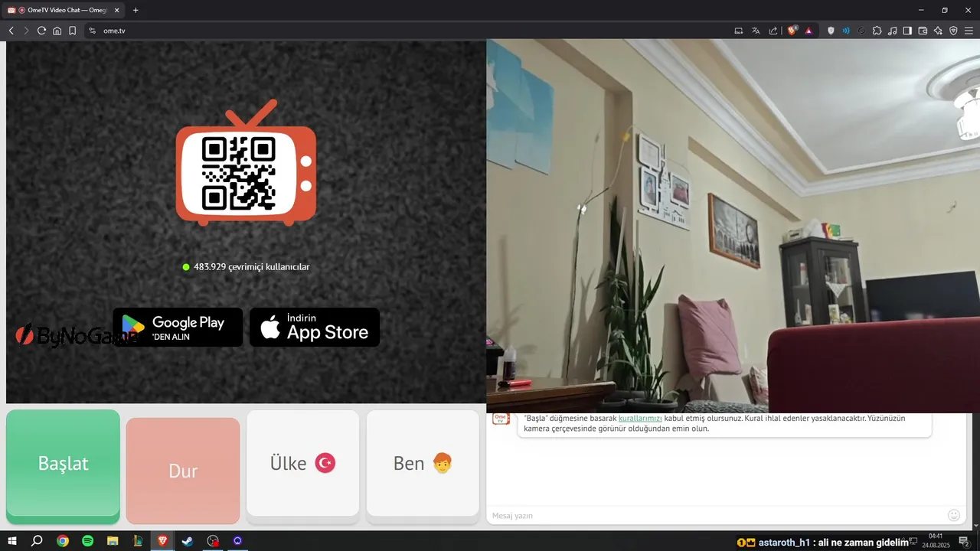Click the dark circular extension icon
The width and height of the screenshot is (980, 551).
click(x=861, y=31)
